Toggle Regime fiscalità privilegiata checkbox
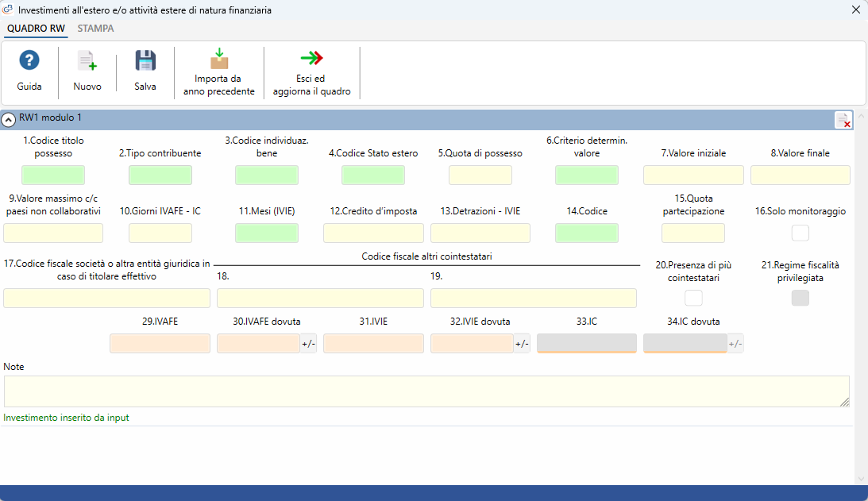Viewport: 868px width, 501px height. (800, 298)
